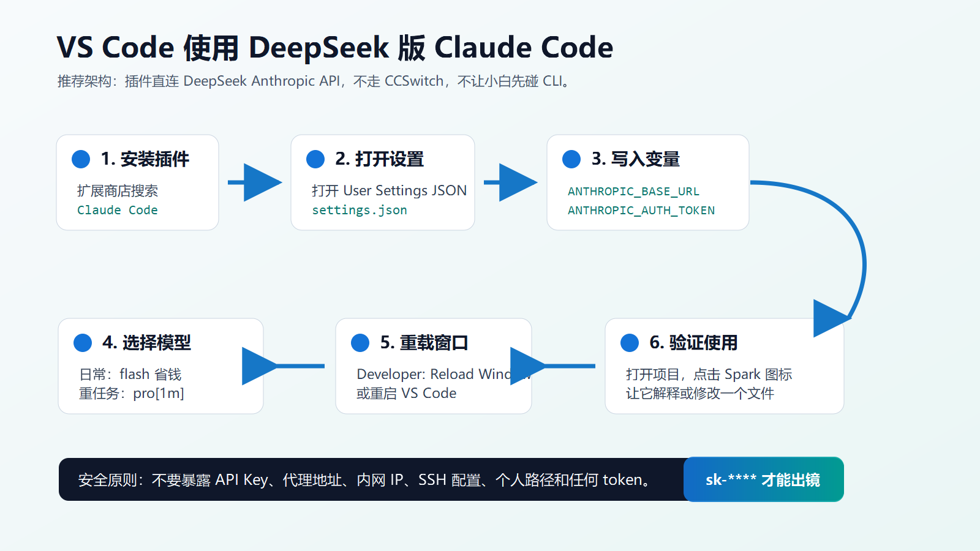Select the heading "2. 打开设置"

point(380,159)
